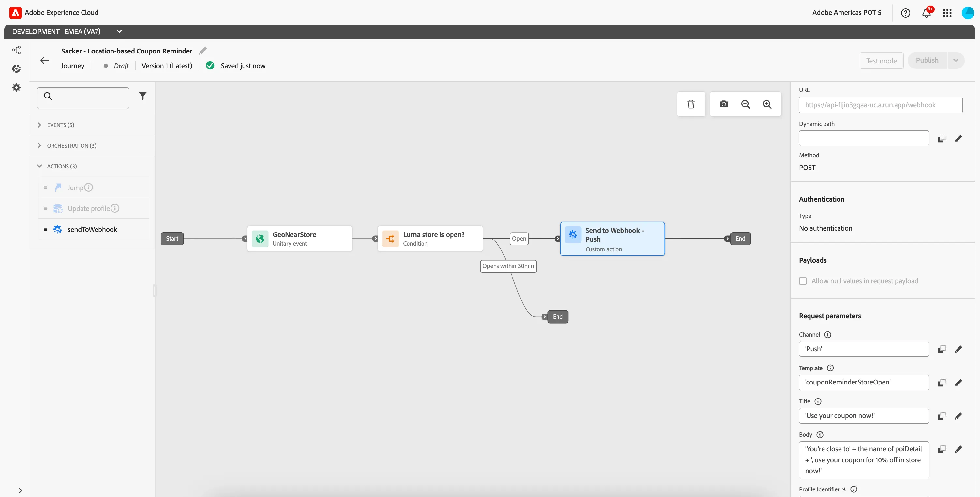Click info icon beside Template label
Viewport: 980px width, 497px height.
point(830,368)
